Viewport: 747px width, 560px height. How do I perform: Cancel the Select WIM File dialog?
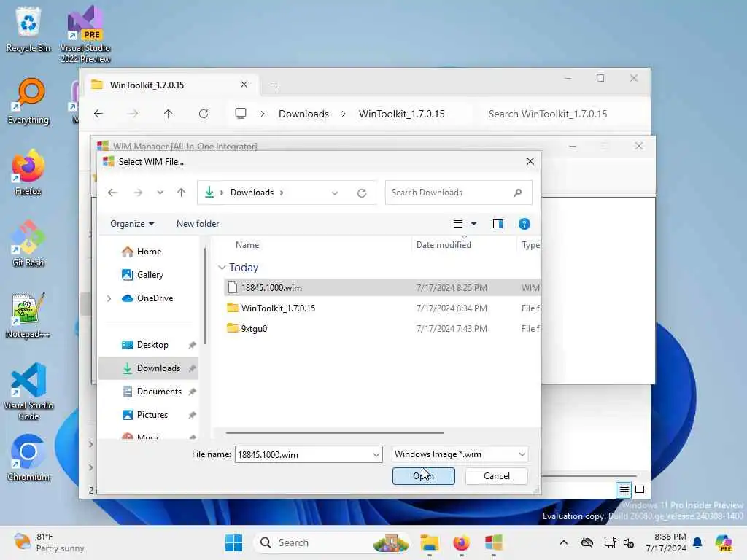[496, 476]
